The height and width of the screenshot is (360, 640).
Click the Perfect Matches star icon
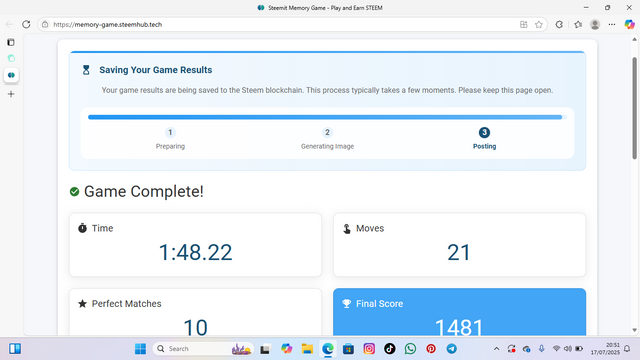click(x=82, y=303)
